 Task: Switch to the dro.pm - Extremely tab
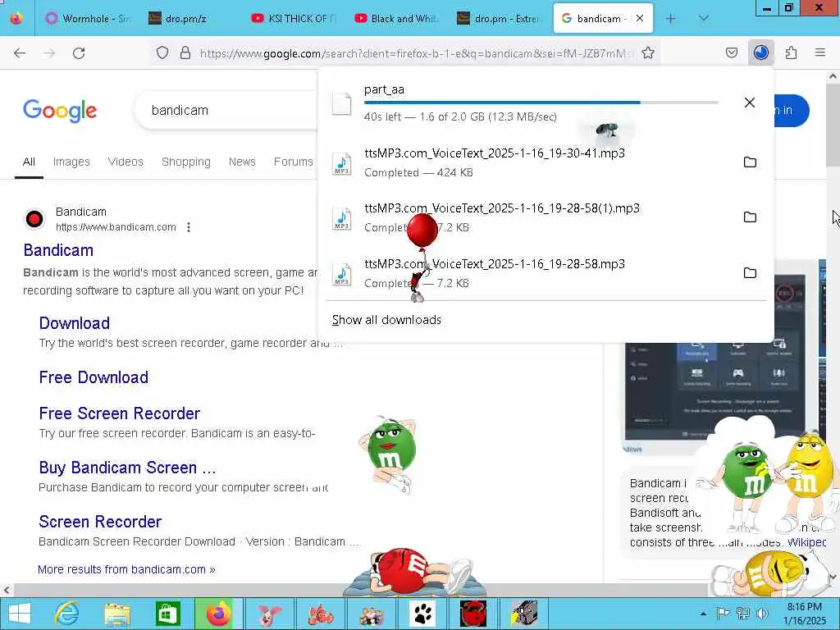click(x=500, y=18)
